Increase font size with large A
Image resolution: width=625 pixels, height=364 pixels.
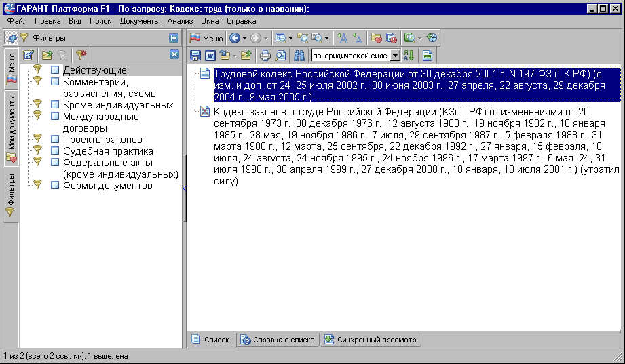click(x=343, y=38)
